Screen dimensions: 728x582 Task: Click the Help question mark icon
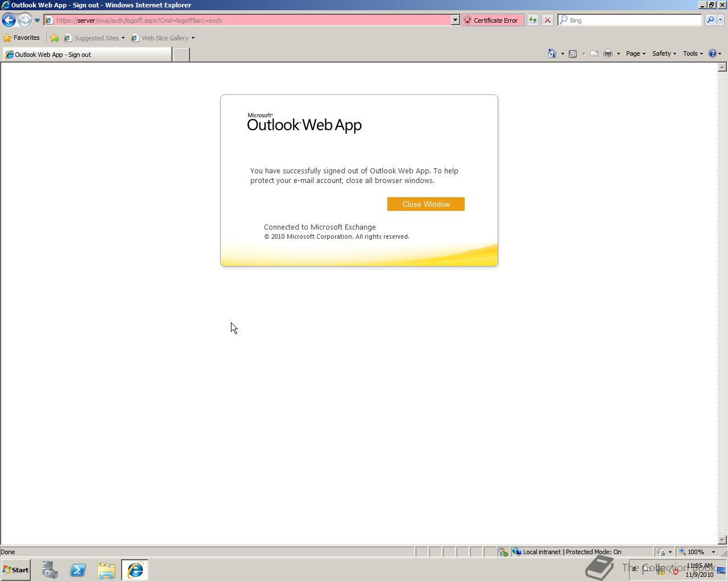pos(713,53)
